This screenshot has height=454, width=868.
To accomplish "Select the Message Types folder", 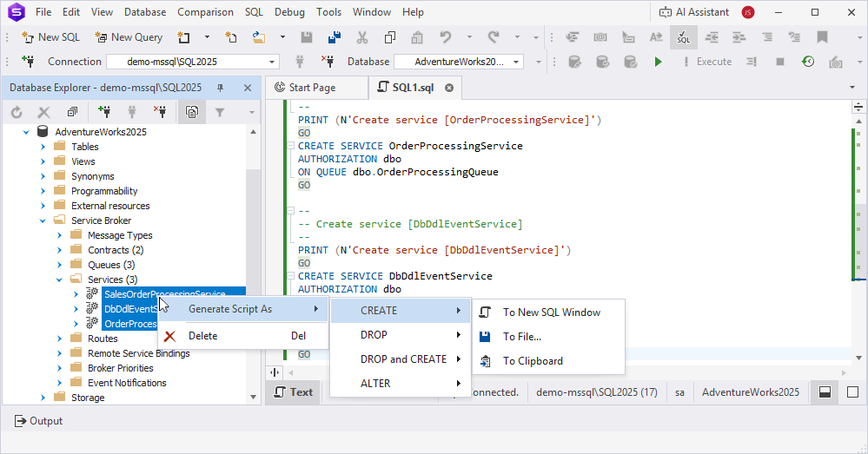I will [x=120, y=235].
